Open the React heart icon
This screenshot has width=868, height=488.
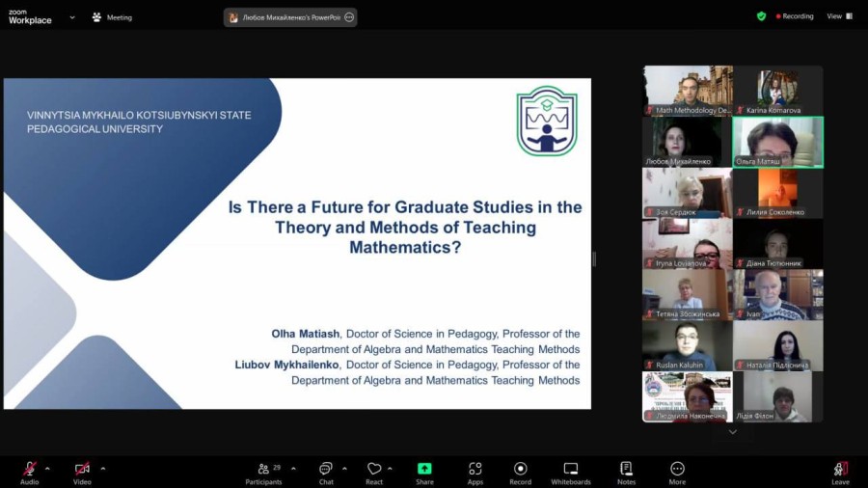pos(374,469)
